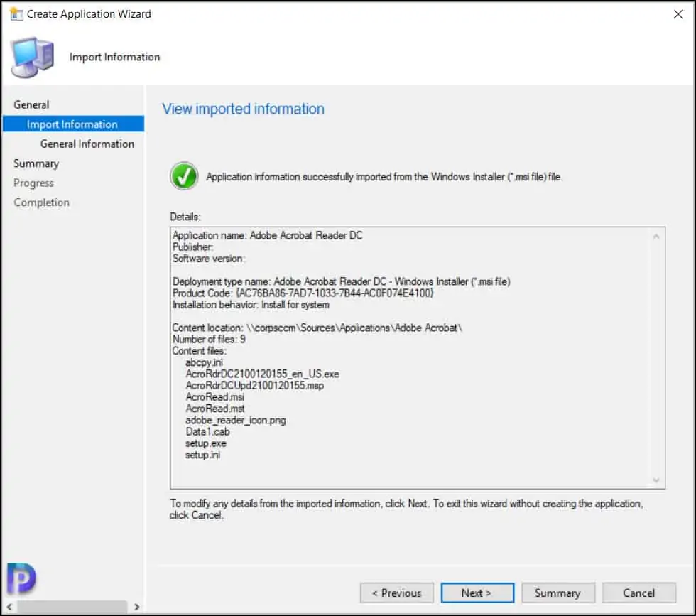Click the Number of files: 9 line
The image size is (696, 616).
[209, 340]
